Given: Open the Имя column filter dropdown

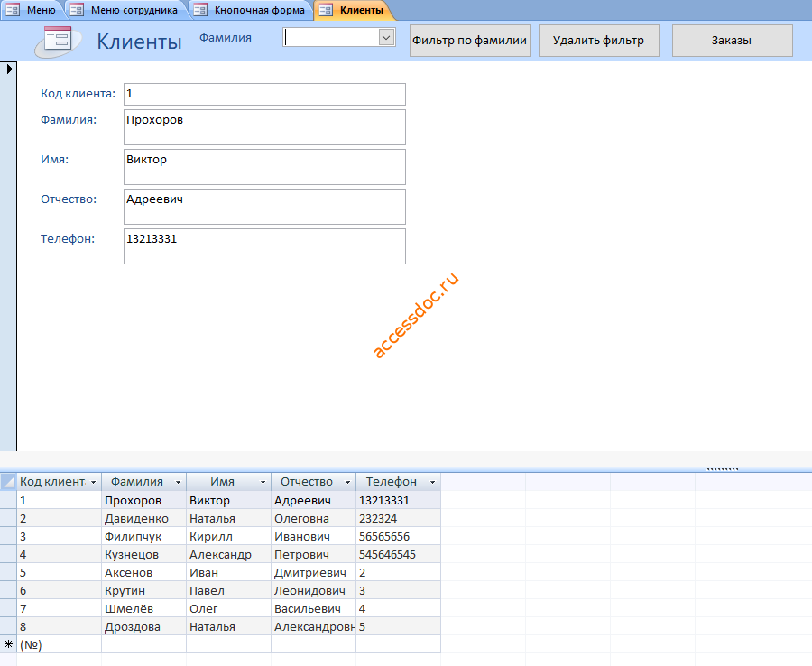Looking at the screenshot, I should [x=263, y=482].
